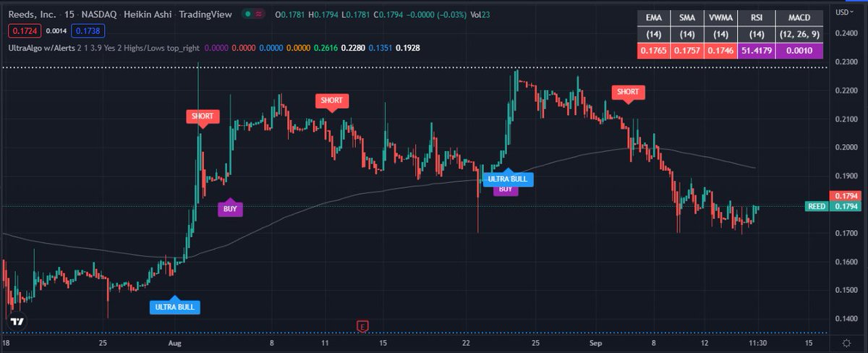Click the open value O0.1781 readout
The image size is (868, 353).
pyautogui.click(x=289, y=14)
